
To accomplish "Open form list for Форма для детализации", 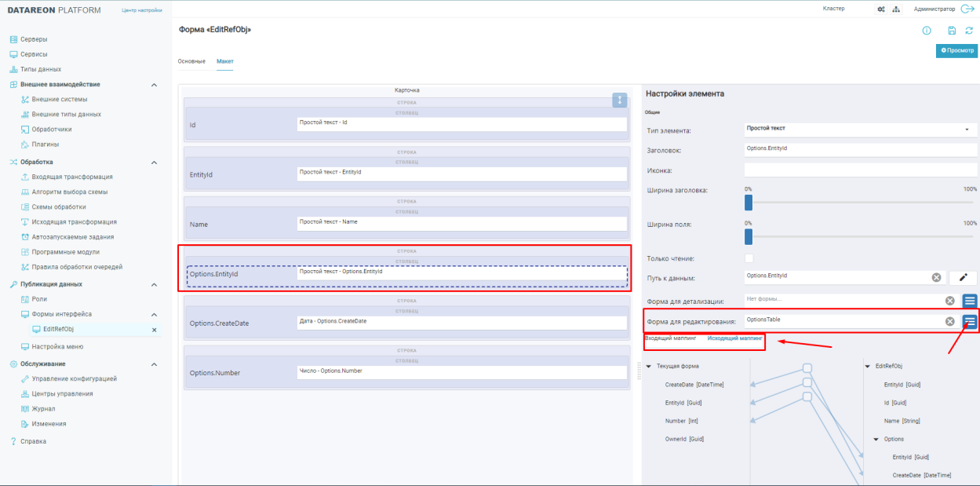I will tap(970, 301).
